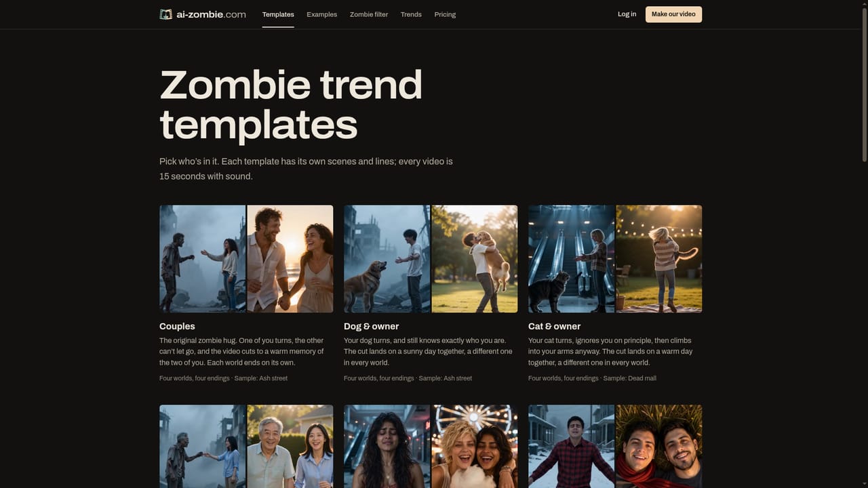
Task: Click the page vertical scrollbar thumb
Action: click(x=864, y=85)
